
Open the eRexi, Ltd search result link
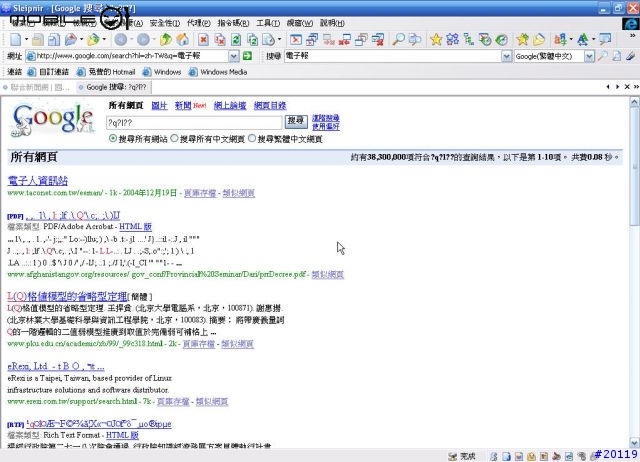[x=56, y=366]
